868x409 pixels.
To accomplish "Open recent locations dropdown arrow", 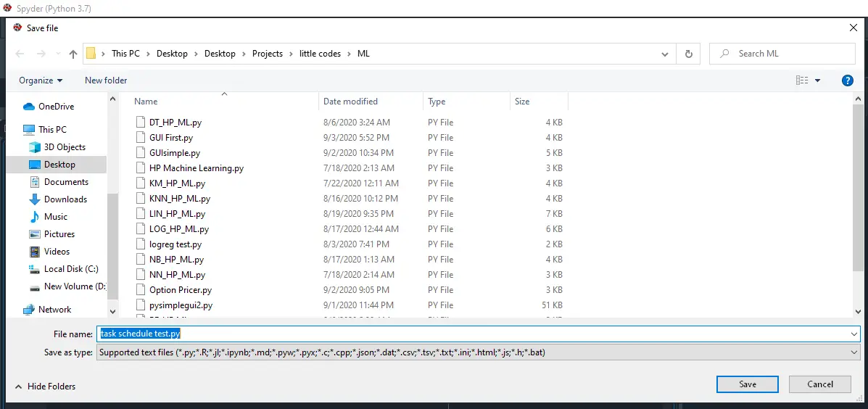I will pyautogui.click(x=57, y=54).
